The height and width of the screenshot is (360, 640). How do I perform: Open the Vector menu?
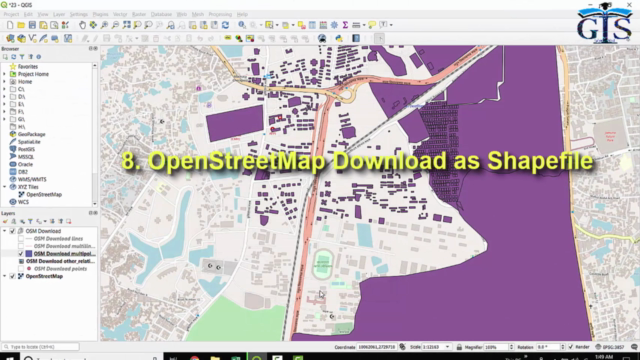tap(120, 14)
